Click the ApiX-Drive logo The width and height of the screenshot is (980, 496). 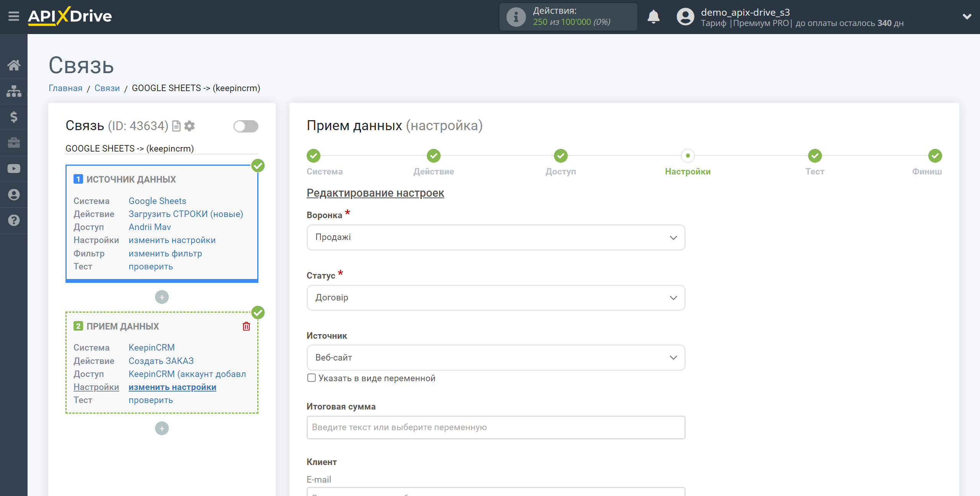(x=70, y=16)
